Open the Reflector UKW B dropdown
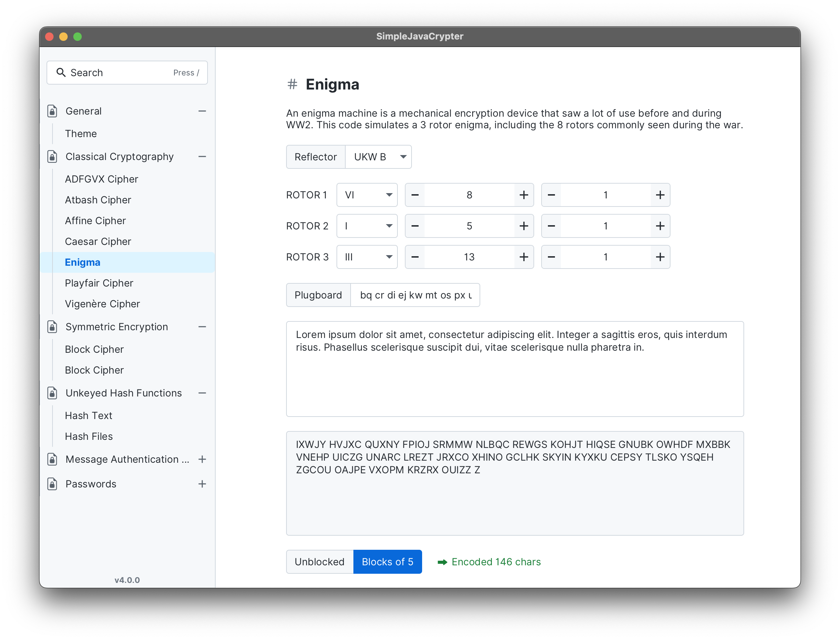840x640 pixels. click(378, 157)
